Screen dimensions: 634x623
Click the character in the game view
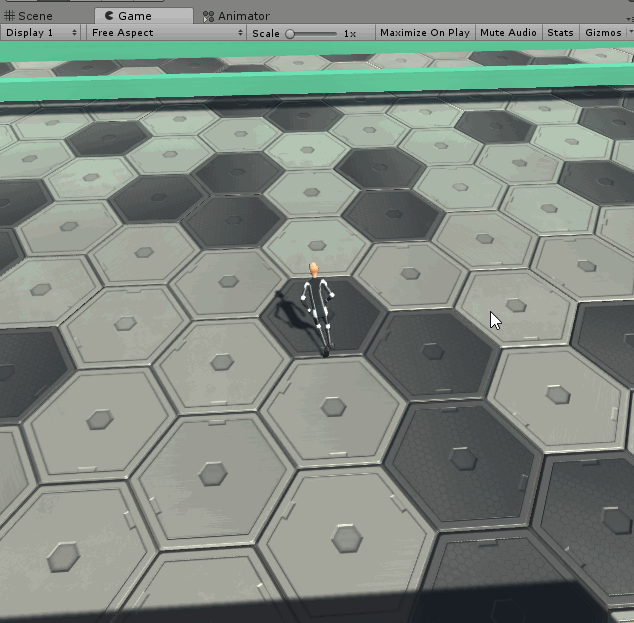coord(318,310)
